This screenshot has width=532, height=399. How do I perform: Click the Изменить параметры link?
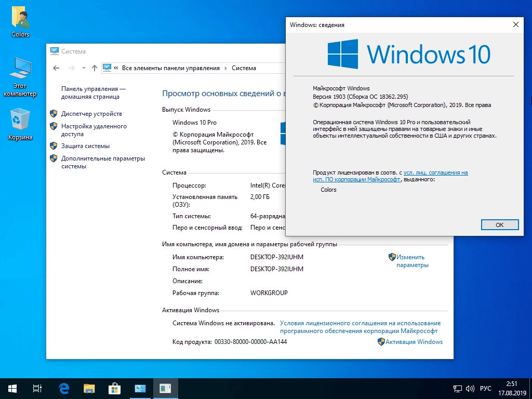click(x=412, y=261)
